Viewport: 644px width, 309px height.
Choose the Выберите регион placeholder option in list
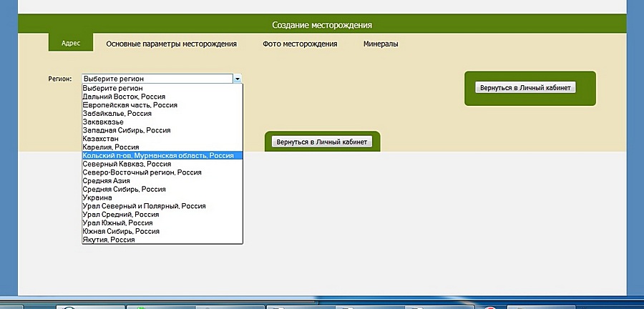[162, 88]
